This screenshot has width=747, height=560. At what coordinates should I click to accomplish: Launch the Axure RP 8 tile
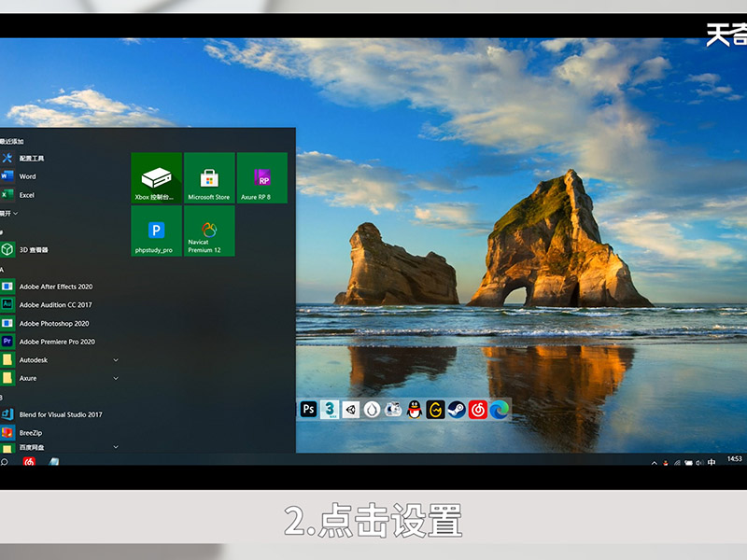pos(262,178)
